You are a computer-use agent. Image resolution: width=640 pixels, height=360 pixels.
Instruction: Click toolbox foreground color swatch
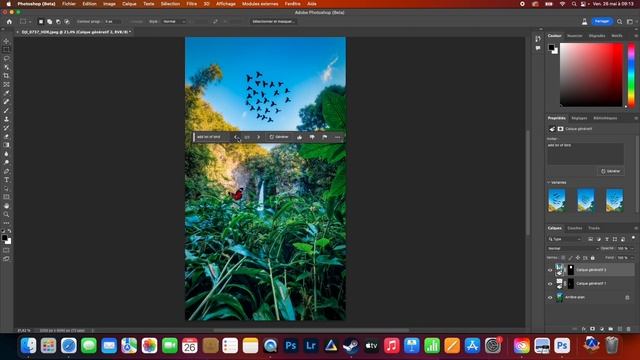coord(4,238)
